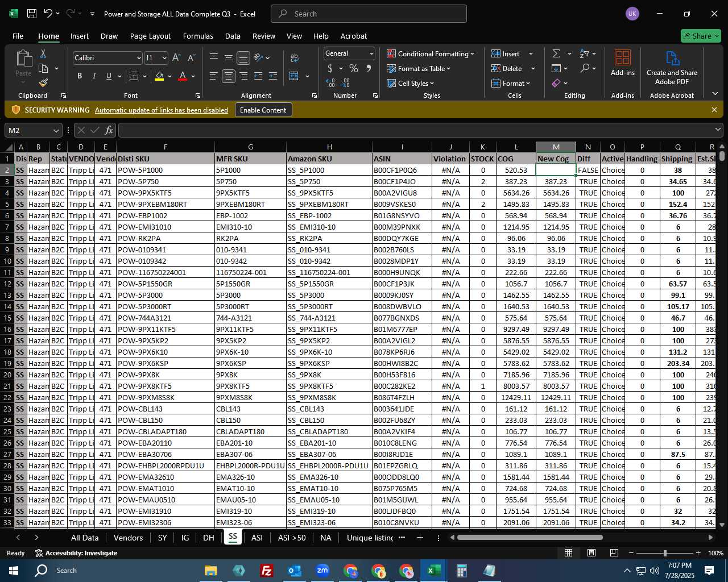The width and height of the screenshot is (728, 582).
Task: Toggle Middle Align
Action: pos(229,57)
